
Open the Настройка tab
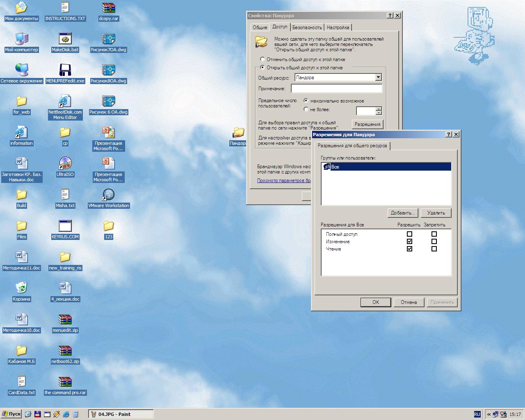[338, 27]
